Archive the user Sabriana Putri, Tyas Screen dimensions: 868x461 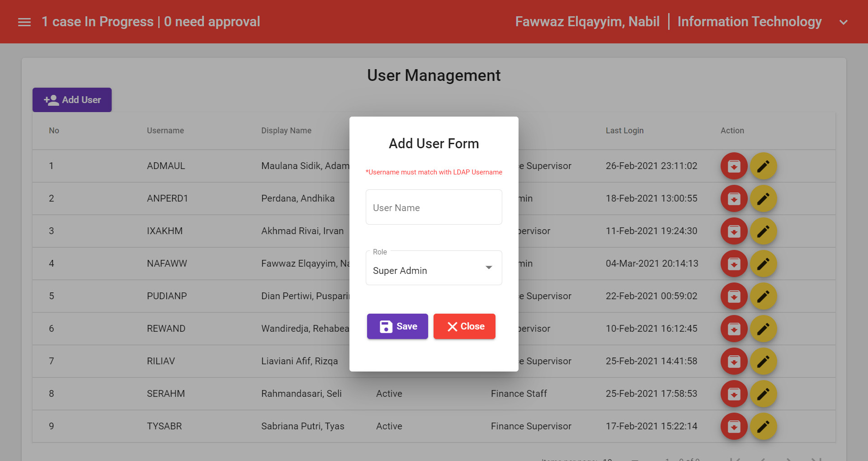[x=734, y=426]
